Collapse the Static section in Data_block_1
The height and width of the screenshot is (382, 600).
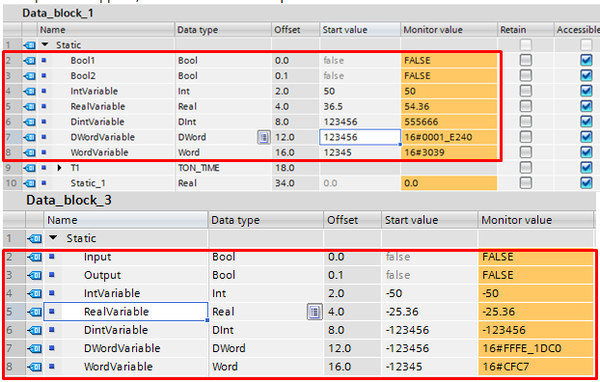45,45
